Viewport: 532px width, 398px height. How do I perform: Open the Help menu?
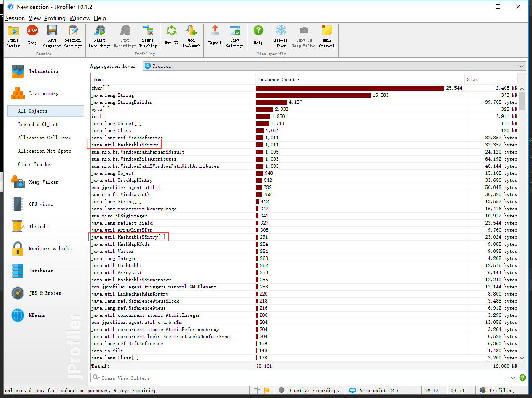[100, 18]
